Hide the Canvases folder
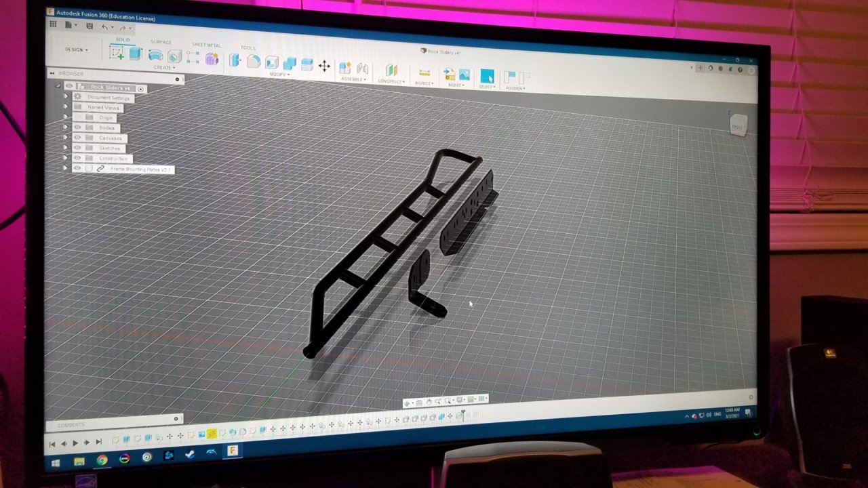This screenshot has width=868, height=488. click(77, 138)
